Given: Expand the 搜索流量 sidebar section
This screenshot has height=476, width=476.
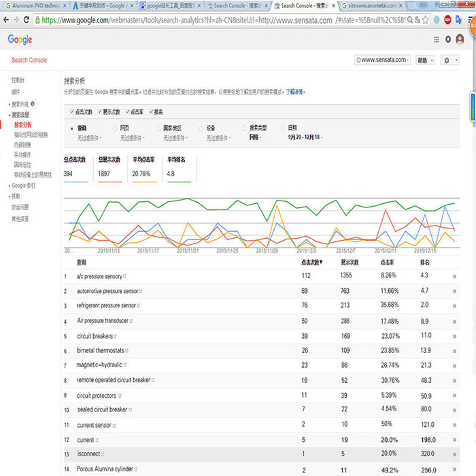Looking at the screenshot, I should coord(19,115).
